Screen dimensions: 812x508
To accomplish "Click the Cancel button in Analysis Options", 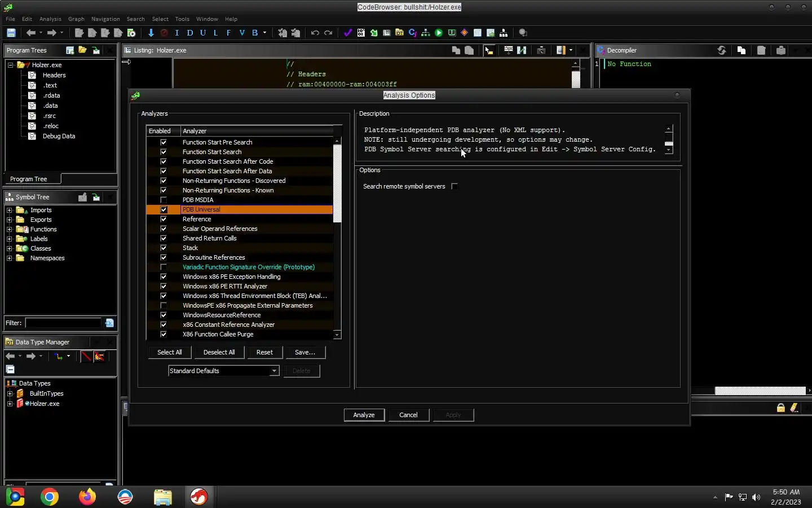I will coord(408,415).
